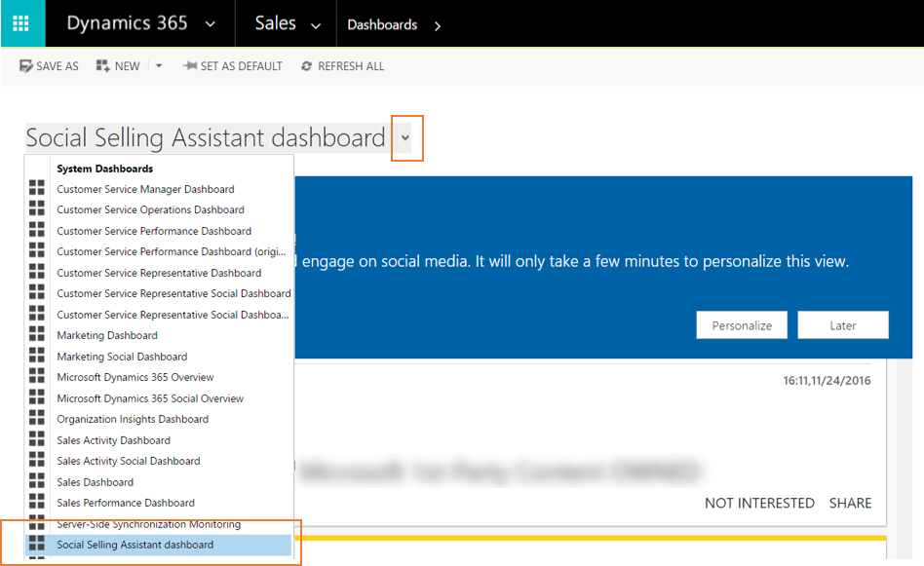Viewport: 924px width, 566px height.
Task: Click grid icon beside Customer Service Operations Dashboard
Action: pos(36,208)
